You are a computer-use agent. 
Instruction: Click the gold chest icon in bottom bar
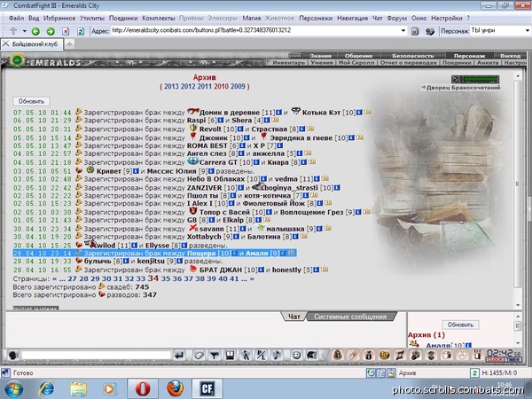(385, 356)
